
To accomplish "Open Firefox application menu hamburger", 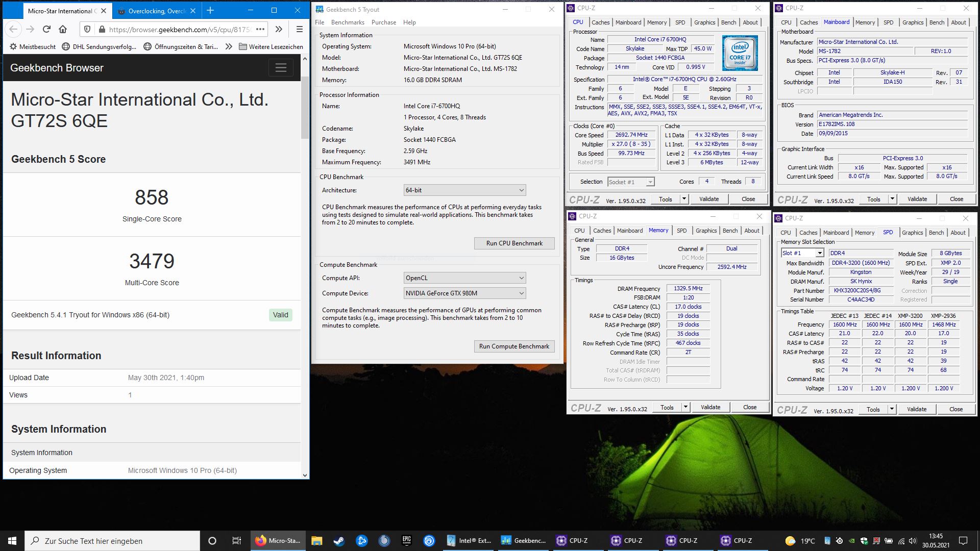I will pyautogui.click(x=300, y=29).
